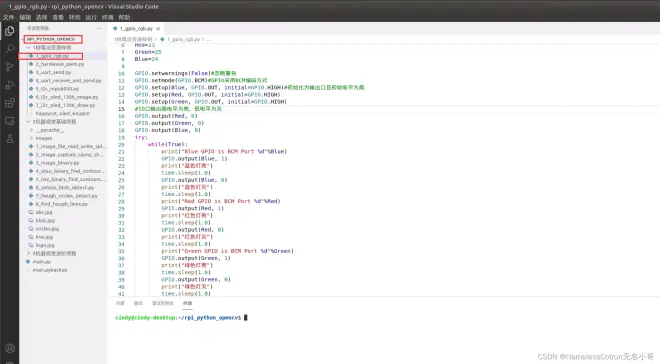The width and height of the screenshot is (660, 364).
Task: Open 5_i2c_mpu6050.py file
Action: tap(57, 89)
